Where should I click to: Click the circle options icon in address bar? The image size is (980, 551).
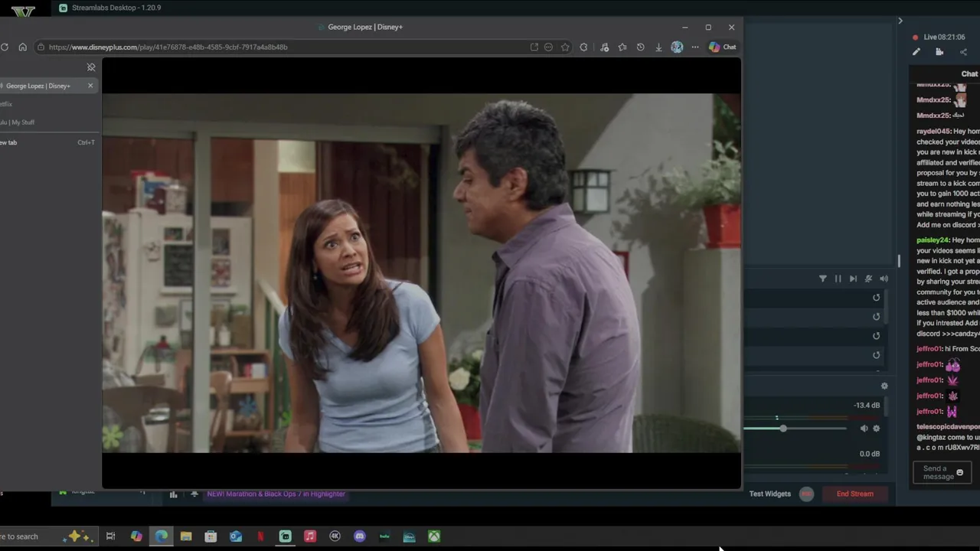click(x=548, y=47)
